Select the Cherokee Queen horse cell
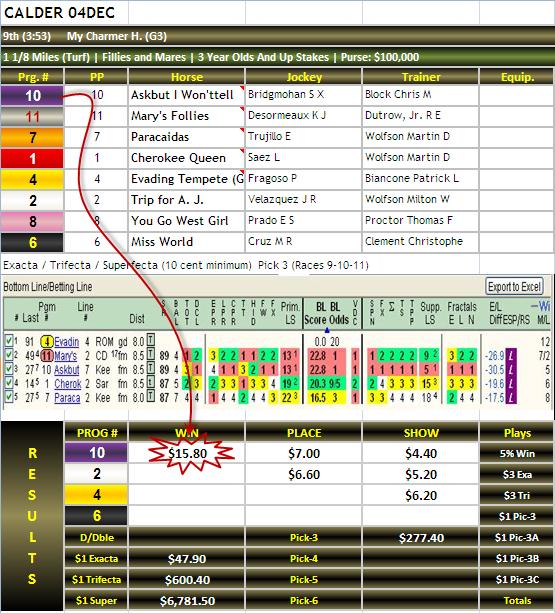The image size is (555, 613). point(186,158)
